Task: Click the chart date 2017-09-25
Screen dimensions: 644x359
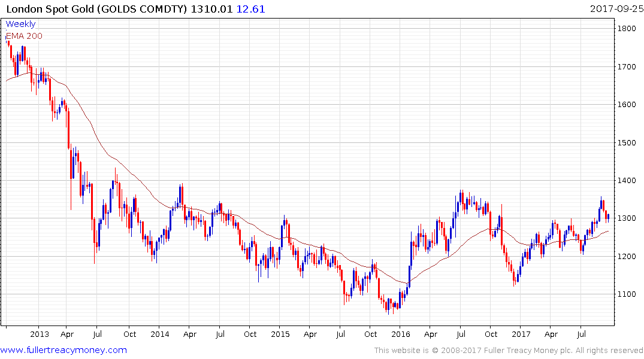Action: (x=616, y=8)
